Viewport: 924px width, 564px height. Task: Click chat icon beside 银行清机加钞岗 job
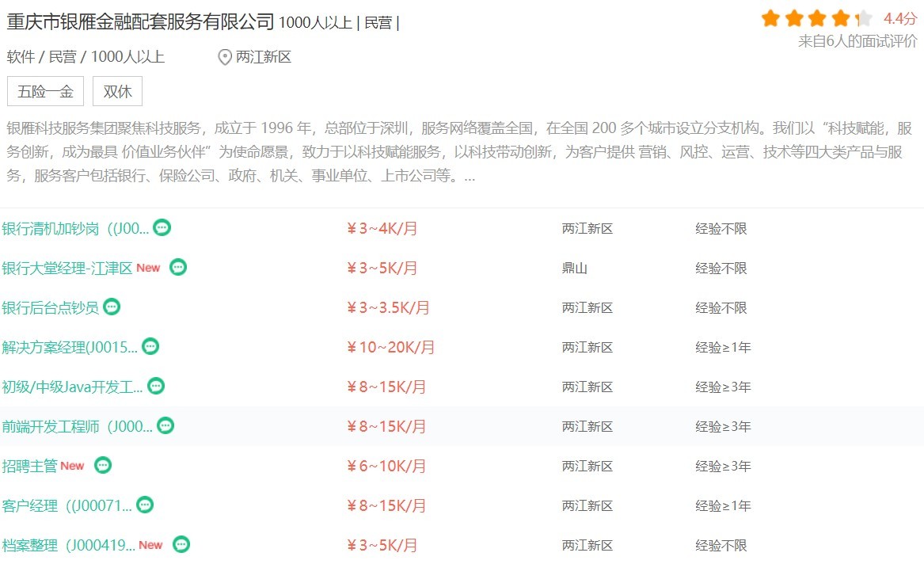click(162, 227)
